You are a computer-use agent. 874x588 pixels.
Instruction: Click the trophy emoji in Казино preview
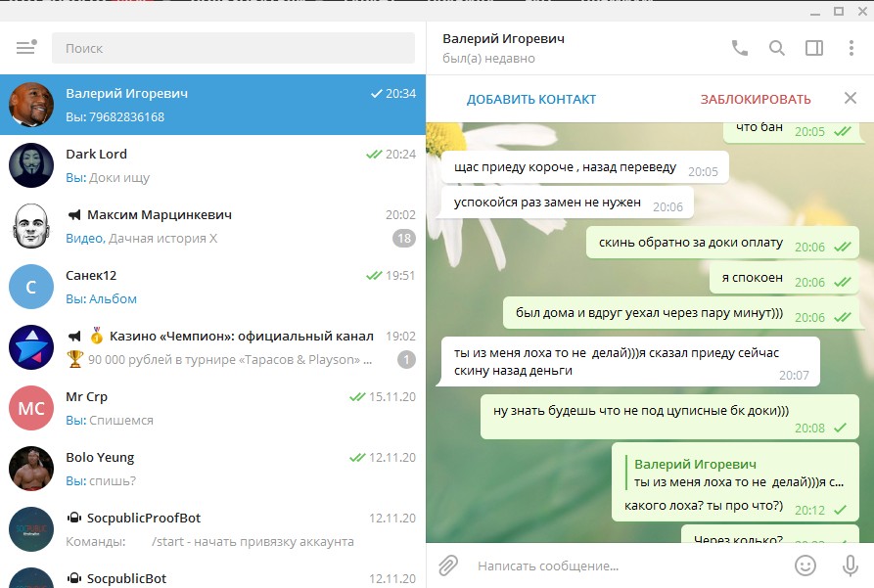(74, 359)
